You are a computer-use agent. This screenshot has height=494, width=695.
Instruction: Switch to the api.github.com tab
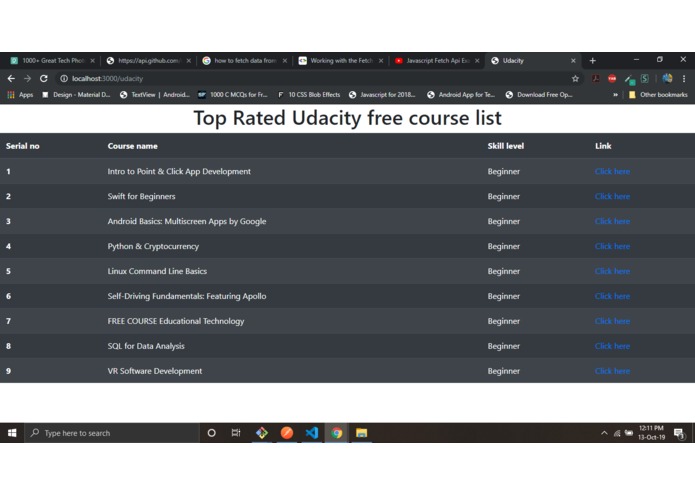[148, 61]
